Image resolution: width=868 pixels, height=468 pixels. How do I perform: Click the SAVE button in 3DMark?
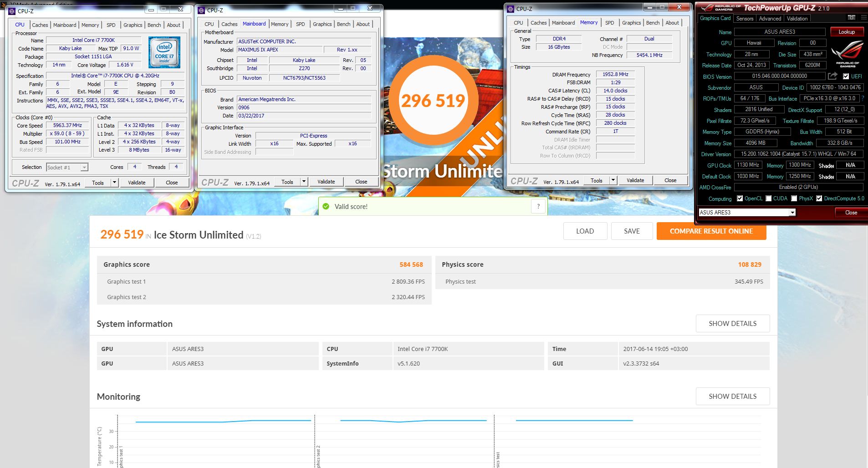(x=632, y=231)
